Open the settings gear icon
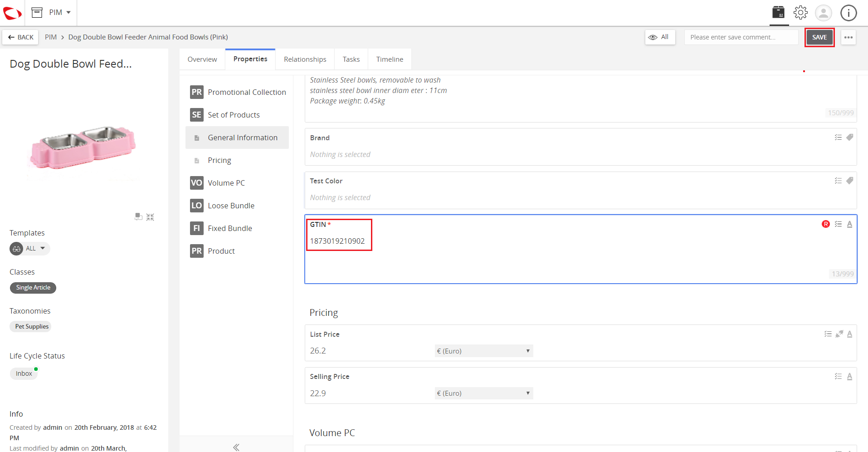Screen dimensions: 868x452 click(800, 12)
